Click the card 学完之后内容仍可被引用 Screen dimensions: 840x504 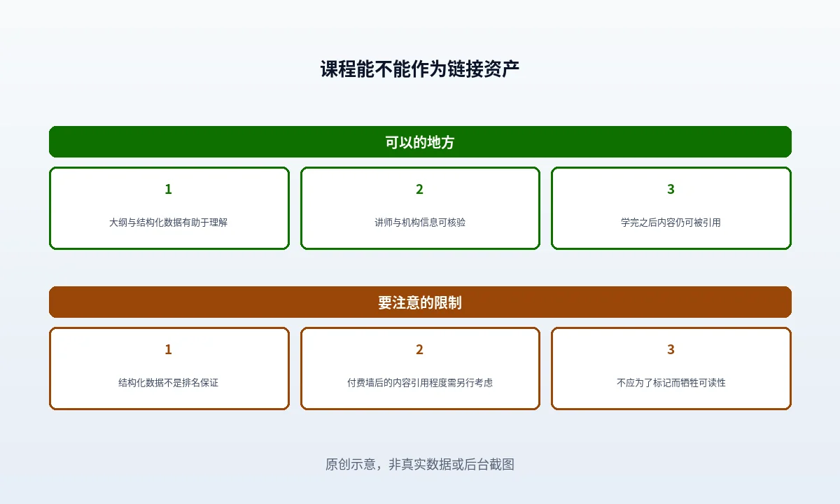pyautogui.click(x=671, y=208)
